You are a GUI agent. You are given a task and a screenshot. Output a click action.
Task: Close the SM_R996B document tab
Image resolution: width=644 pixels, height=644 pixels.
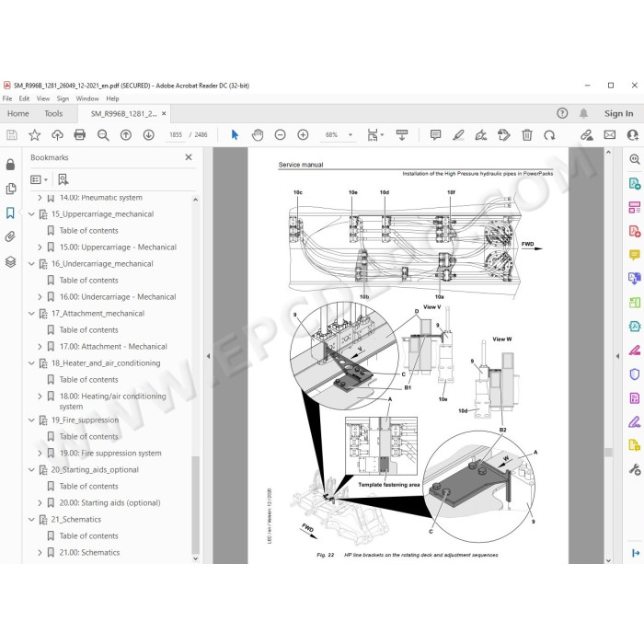[x=164, y=113]
